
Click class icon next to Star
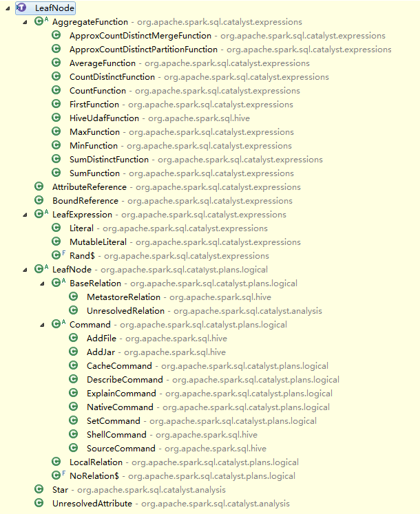click(x=39, y=489)
